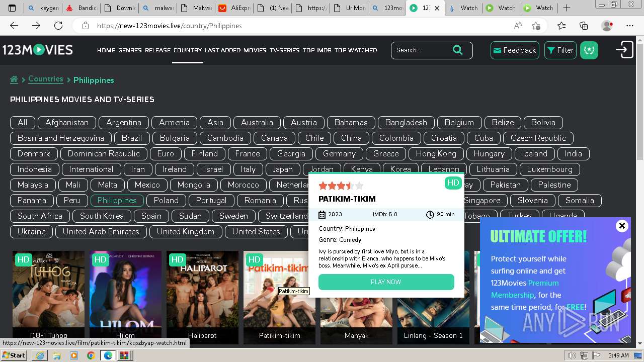Image resolution: width=644 pixels, height=362 pixels.
Task: Click the site info lock icon
Action: (x=86, y=26)
